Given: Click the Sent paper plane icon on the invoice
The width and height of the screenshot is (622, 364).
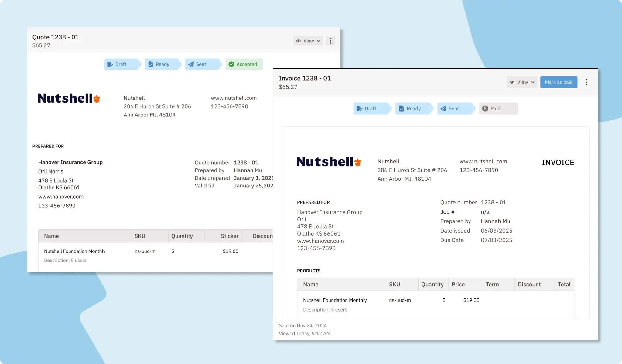Looking at the screenshot, I should pos(443,108).
